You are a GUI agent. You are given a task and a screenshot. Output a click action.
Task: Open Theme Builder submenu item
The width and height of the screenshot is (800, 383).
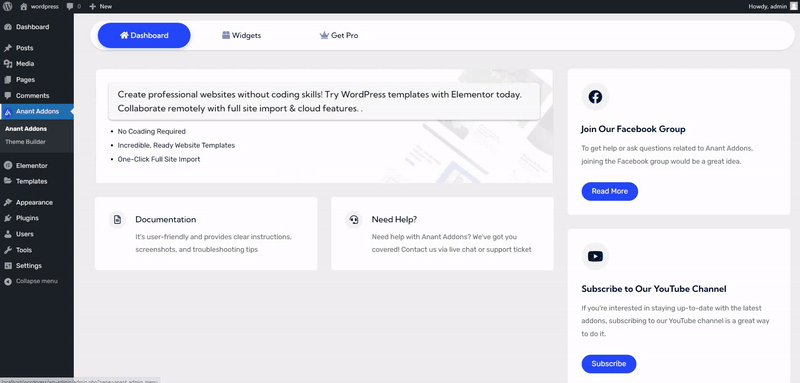point(26,142)
